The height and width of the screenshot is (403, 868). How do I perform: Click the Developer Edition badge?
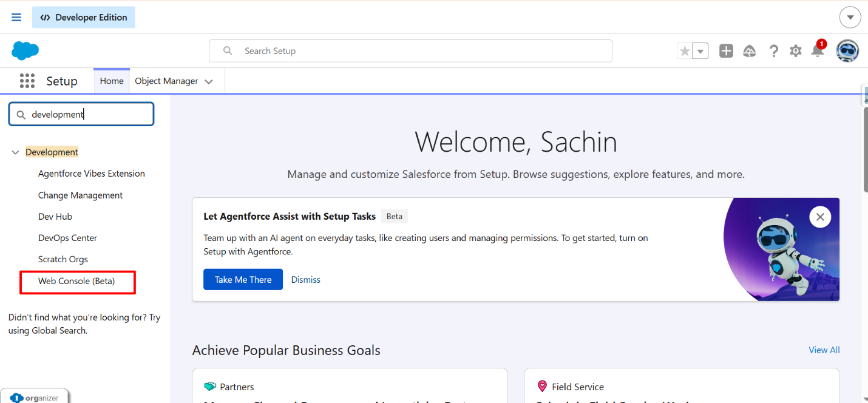pos(84,17)
